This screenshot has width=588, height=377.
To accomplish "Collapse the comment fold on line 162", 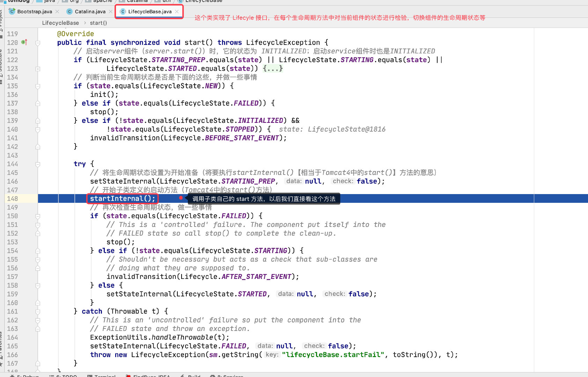I will [x=38, y=320].
